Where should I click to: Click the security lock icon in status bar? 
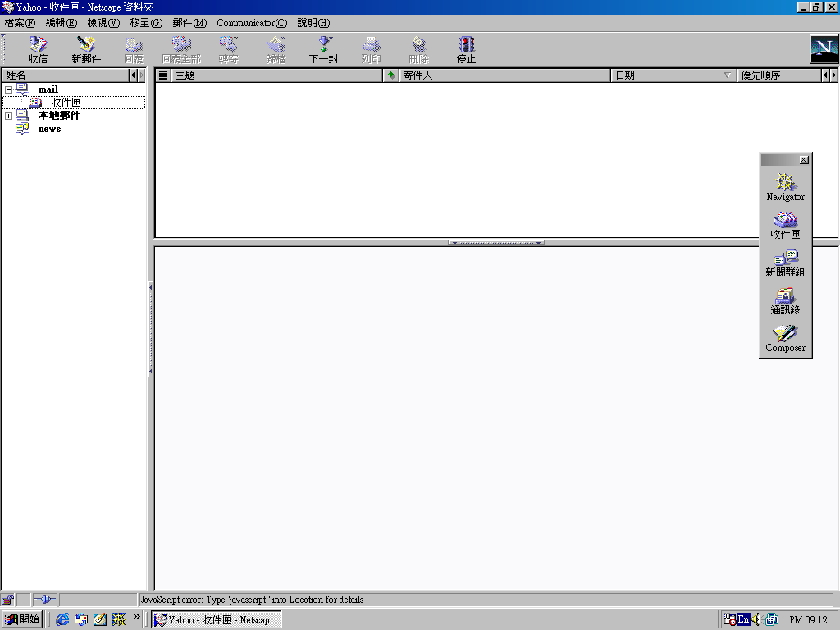point(7,600)
